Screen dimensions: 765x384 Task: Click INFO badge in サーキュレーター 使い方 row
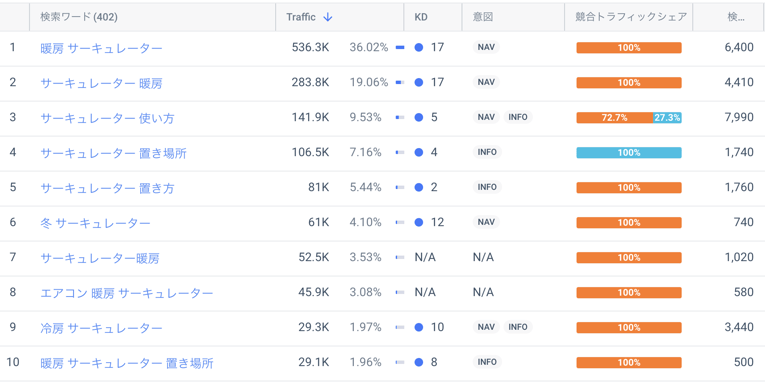pos(518,117)
